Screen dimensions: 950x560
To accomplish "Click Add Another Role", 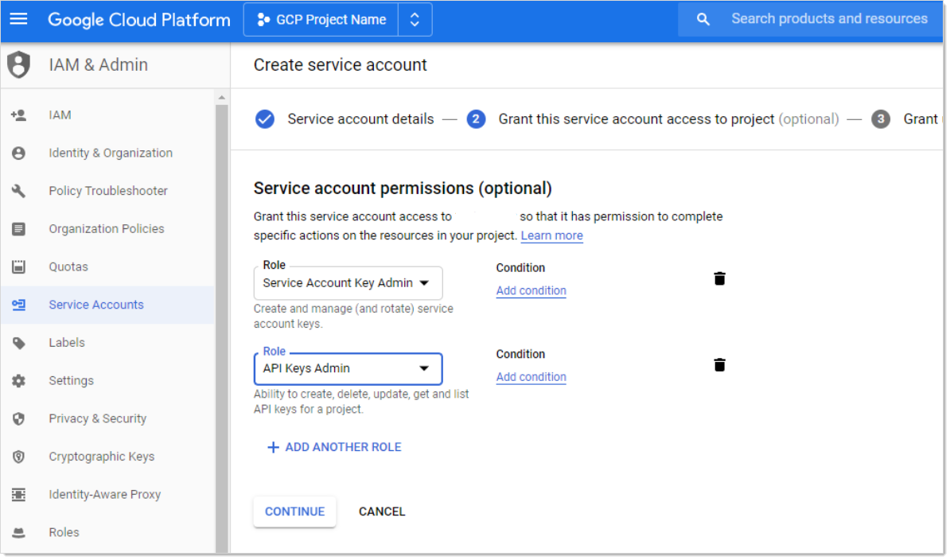I will coord(334,447).
